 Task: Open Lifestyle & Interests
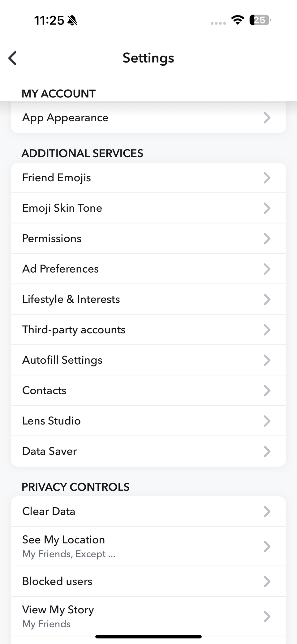[x=148, y=299]
